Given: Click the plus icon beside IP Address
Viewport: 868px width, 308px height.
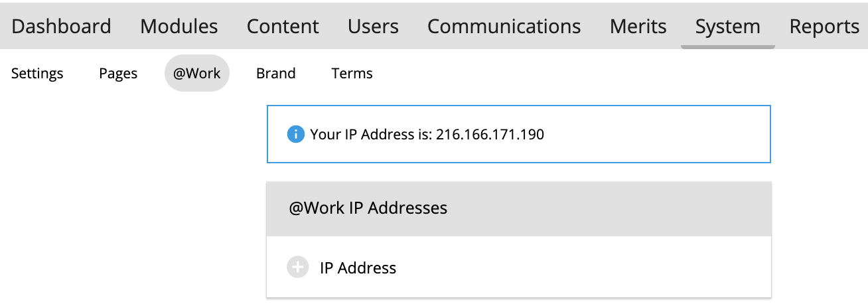Looking at the screenshot, I should coord(298,268).
